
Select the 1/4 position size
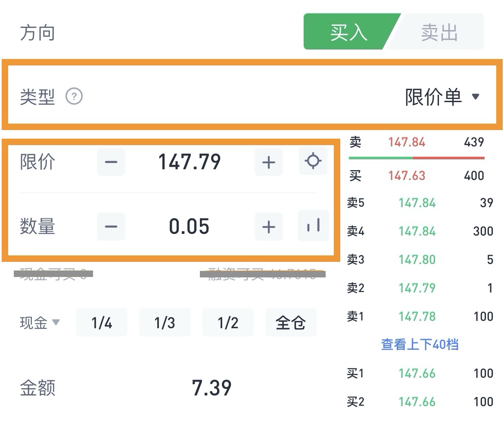[102, 322]
